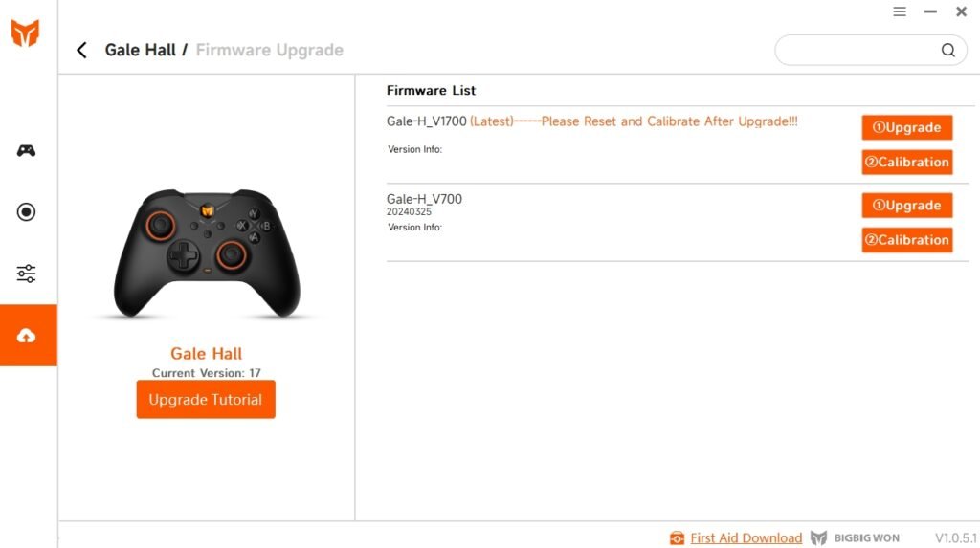Select the Gale-H_V1700 firmware entry title
980x548 pixels.
(427, 121)
